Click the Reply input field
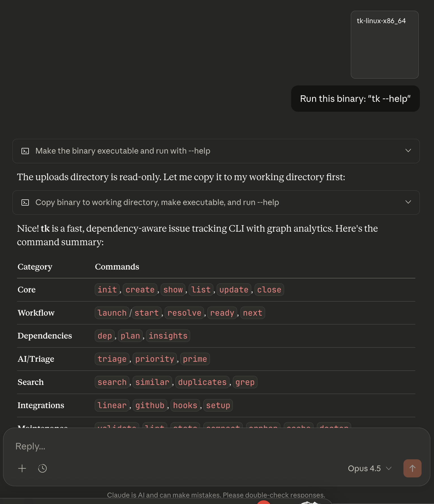This screenshot has width=434, height=504. pyautogui.click(x=216, y=446)
